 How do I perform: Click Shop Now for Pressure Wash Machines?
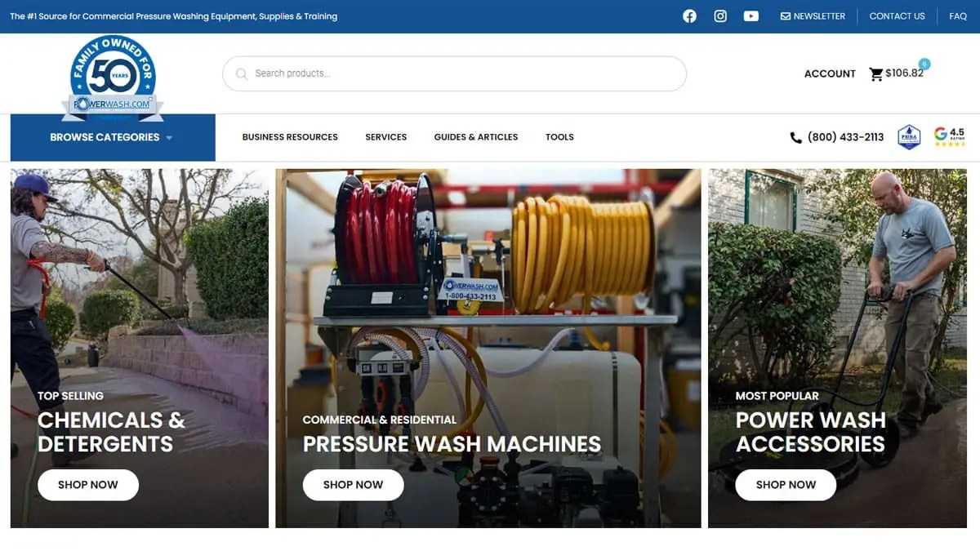(353, 484)
